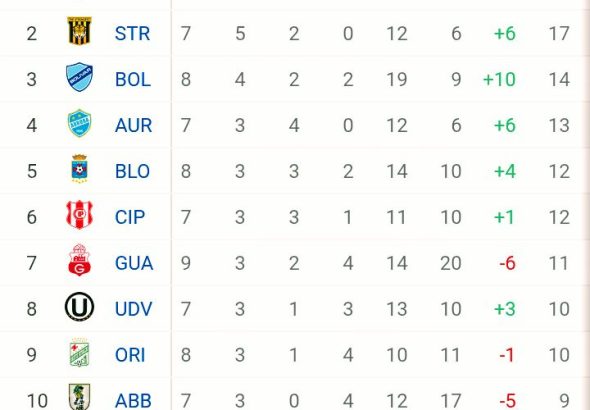Open the UDV team link
This screenshot has width=590, height=410.
point(134,309)
